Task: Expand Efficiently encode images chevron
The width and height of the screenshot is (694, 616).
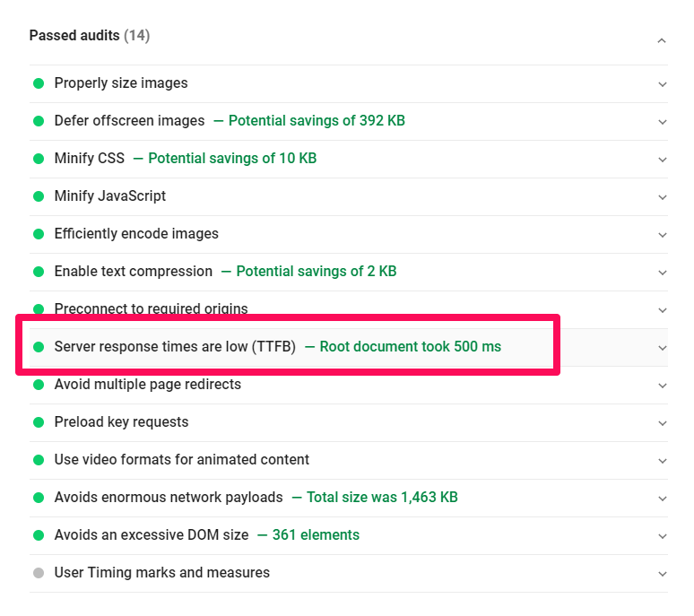Action: 662,235
